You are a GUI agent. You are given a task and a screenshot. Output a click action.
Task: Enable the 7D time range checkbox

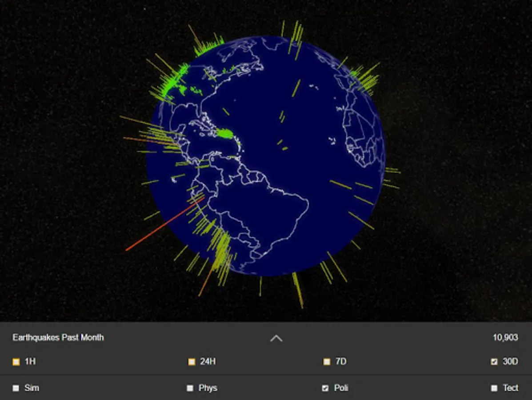tap(326, 362)
